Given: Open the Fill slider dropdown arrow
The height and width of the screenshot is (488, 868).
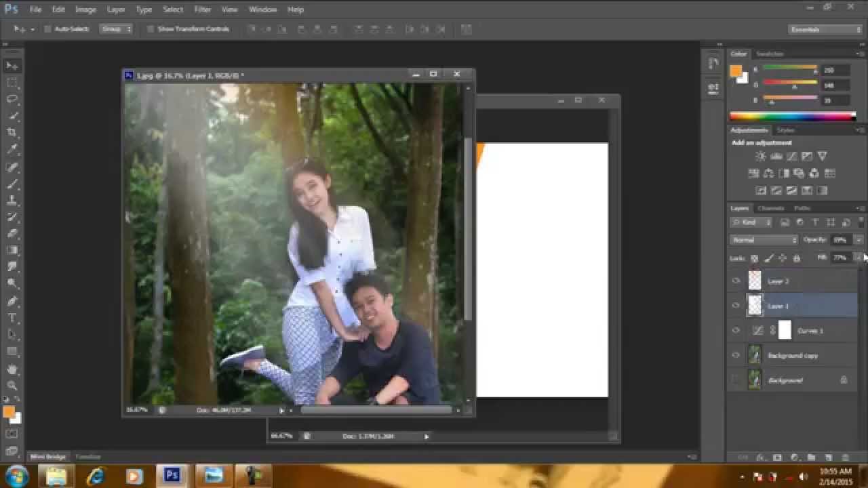Looking at the screenshot, I should [859, 258].
